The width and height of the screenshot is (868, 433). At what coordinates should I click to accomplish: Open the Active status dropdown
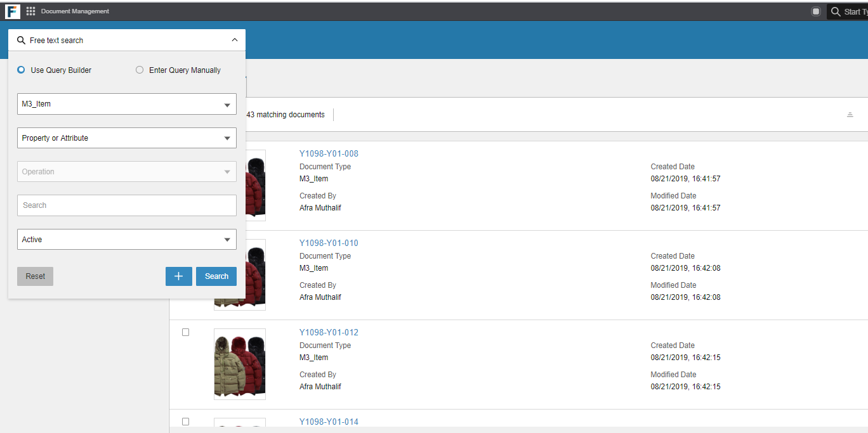pyautogui.click(x=126, y=240)
